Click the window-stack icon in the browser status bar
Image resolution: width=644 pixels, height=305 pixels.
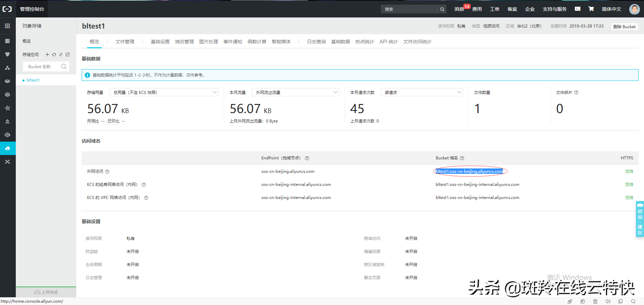tap(620, 301)
